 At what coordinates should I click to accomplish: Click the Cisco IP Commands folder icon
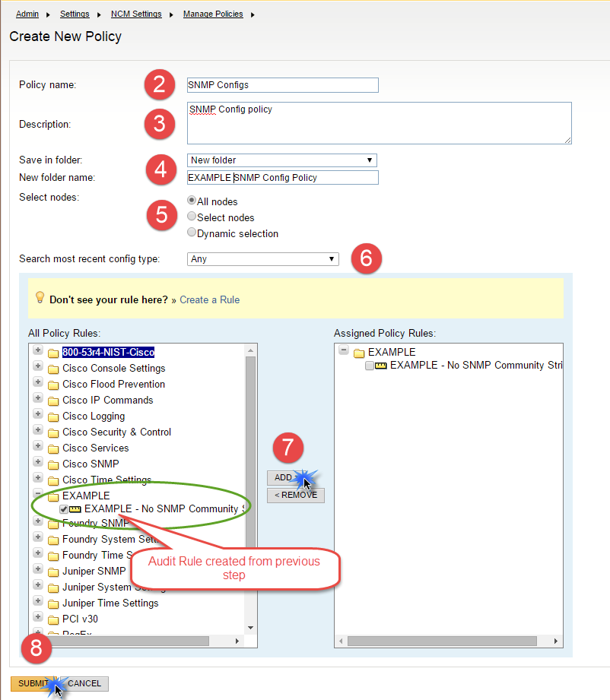(53, 401)
